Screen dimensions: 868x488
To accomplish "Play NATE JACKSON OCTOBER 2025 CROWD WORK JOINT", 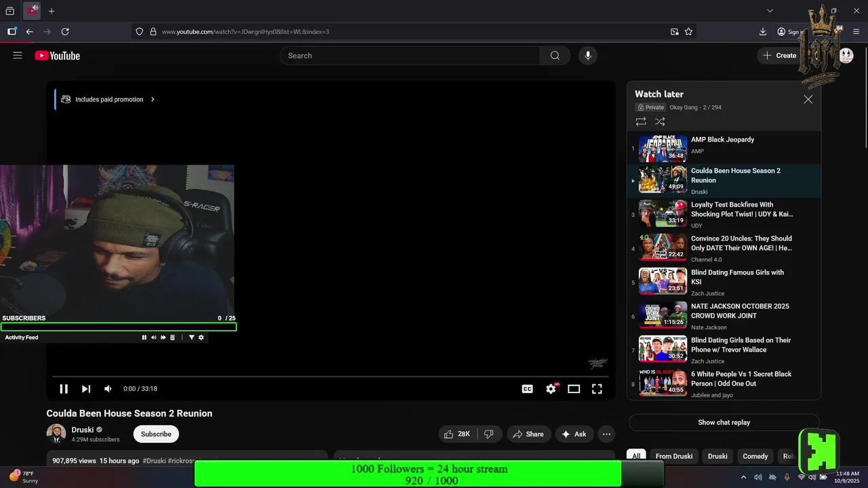I will coord(724,316).
